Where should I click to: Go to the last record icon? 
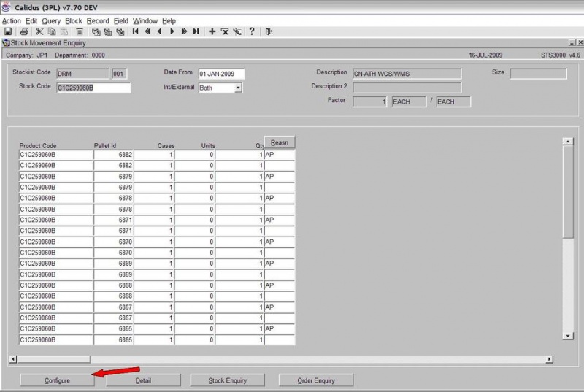tap(196, 31)
